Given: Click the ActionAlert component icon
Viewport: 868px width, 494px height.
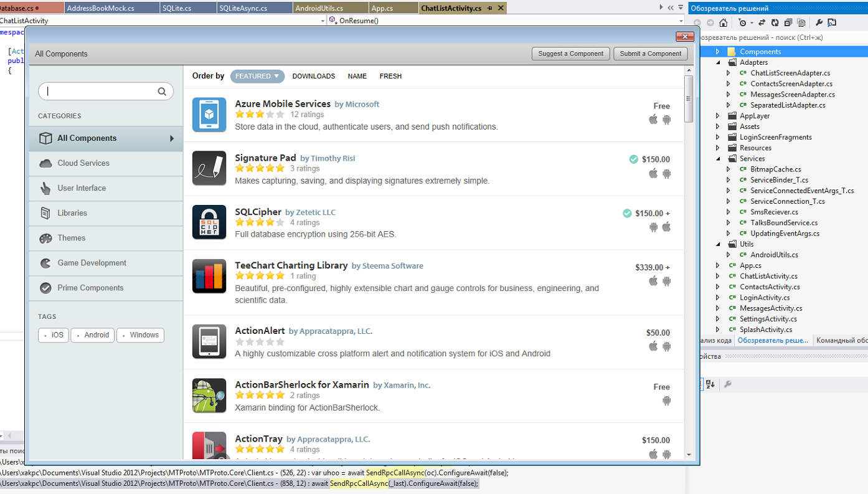Looking at the screenshot, I should pos(209,341).
